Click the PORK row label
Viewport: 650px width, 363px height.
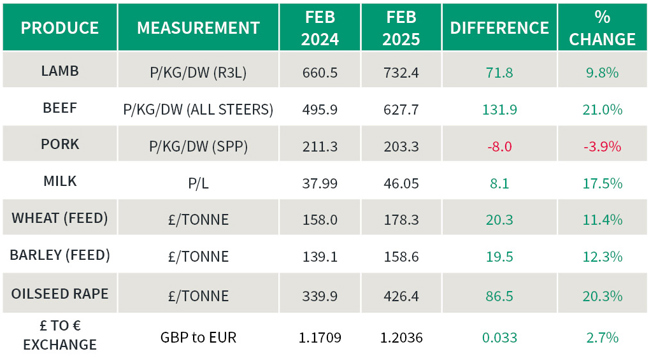(60, 144)
